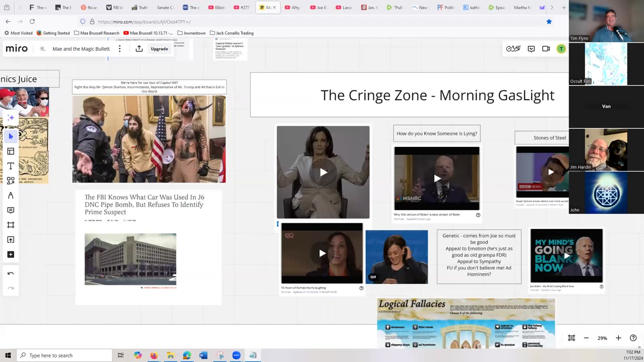Select the Genetic fallacy notes text box
Screen dimensions: 644x362
[479, 256]
